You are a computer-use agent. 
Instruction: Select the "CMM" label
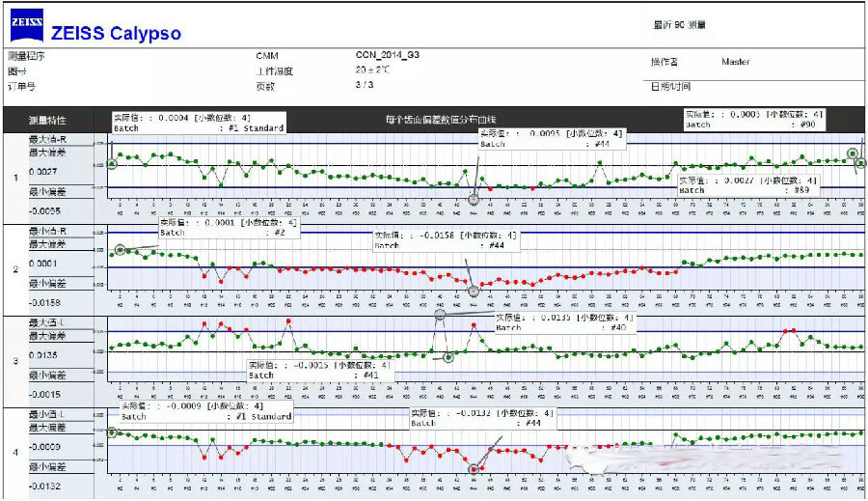267,56
